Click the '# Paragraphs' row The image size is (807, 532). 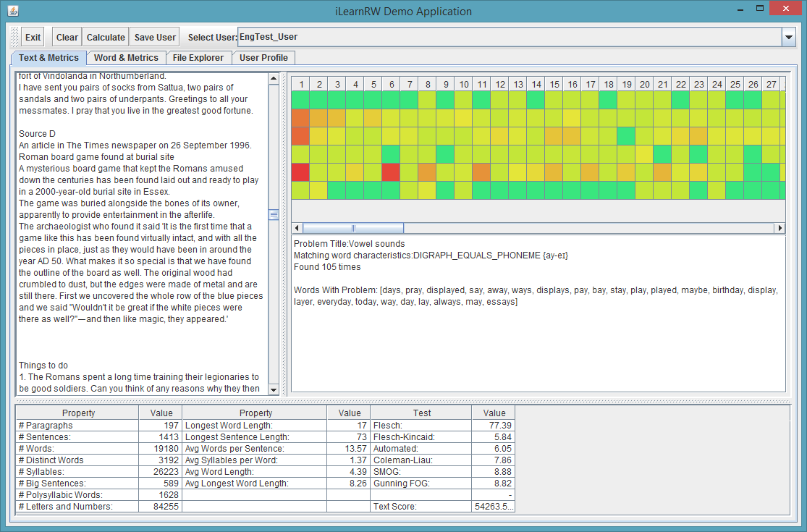tap(78, 426)
